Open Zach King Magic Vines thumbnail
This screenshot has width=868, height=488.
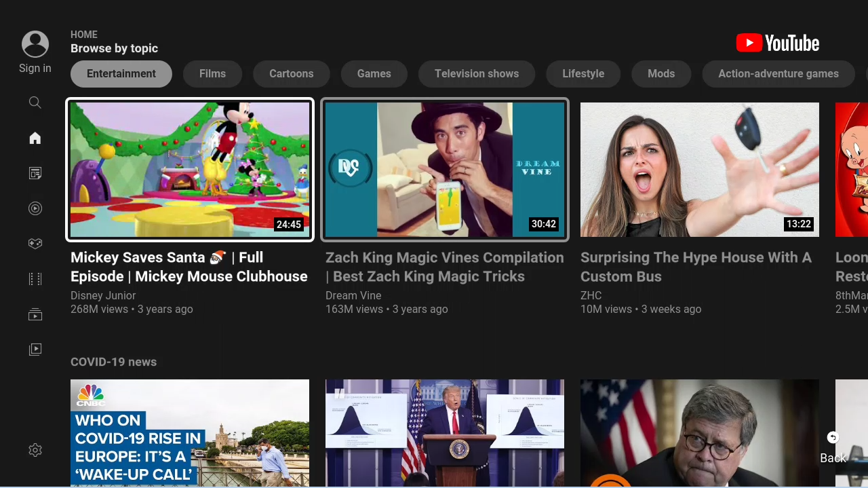point(445,170)
